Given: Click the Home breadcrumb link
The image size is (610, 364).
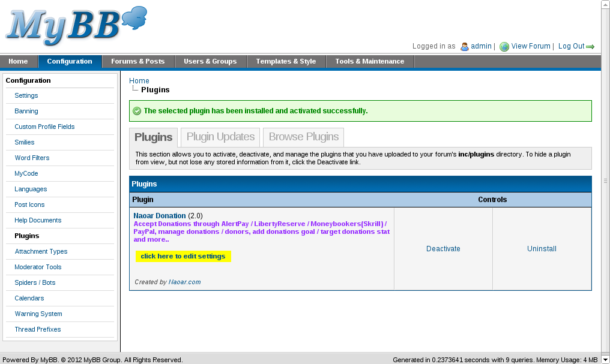Looking at the screenshot, I should click(139, 81).
